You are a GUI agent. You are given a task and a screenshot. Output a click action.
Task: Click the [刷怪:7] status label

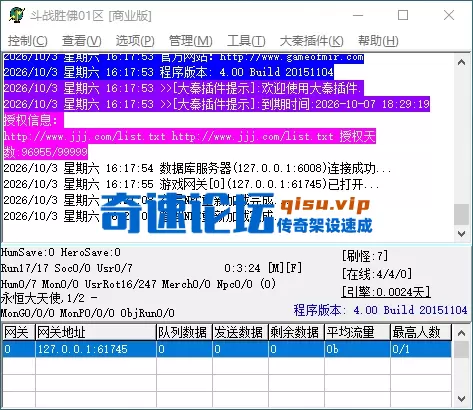point(365,256)
